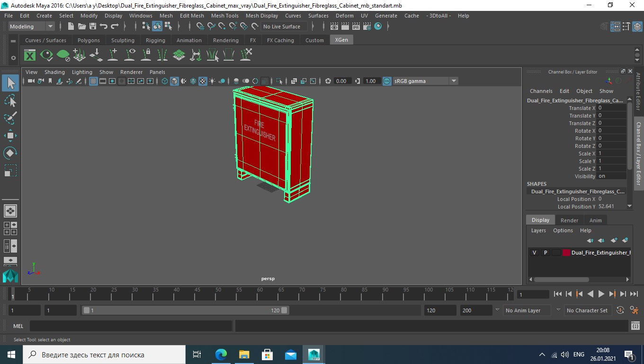Select the Move tool in toolbox
This screenshot has height=364, width=644.
click(10, 136)
